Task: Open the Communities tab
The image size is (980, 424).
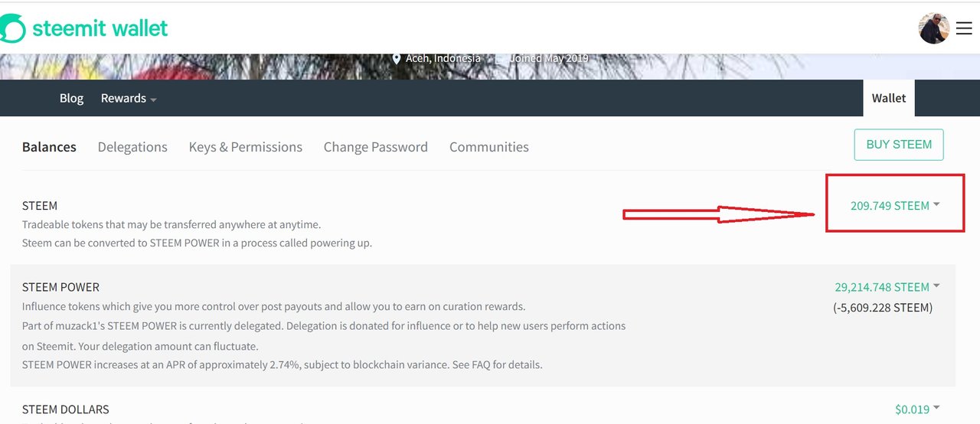Action: tap(489, 147)
